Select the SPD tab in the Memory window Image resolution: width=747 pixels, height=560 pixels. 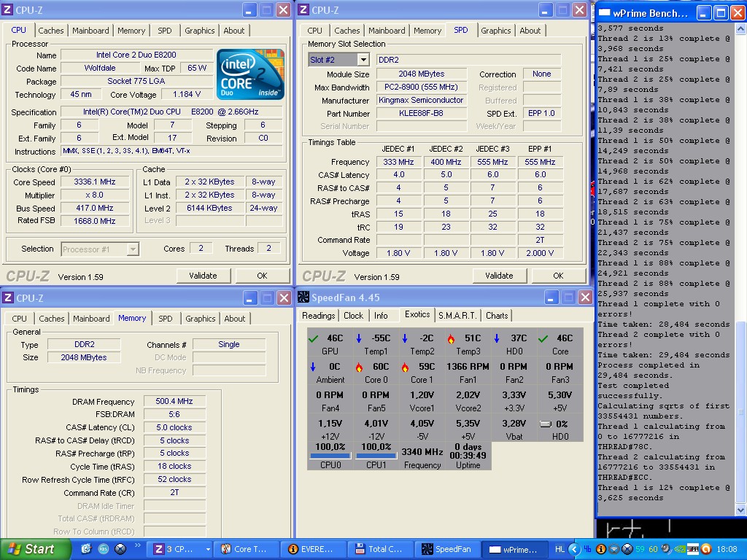166,319
